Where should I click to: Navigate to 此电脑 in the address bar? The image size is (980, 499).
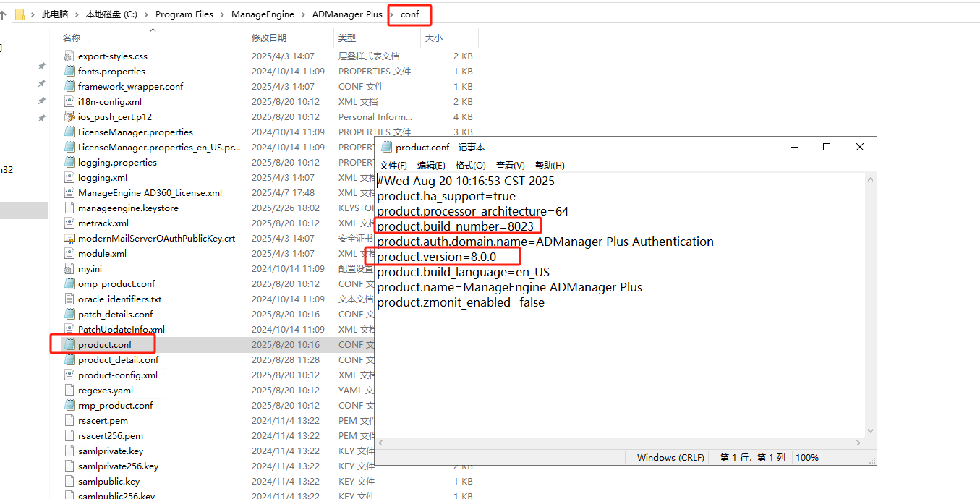pyautogui.click(x=55, y=14)
